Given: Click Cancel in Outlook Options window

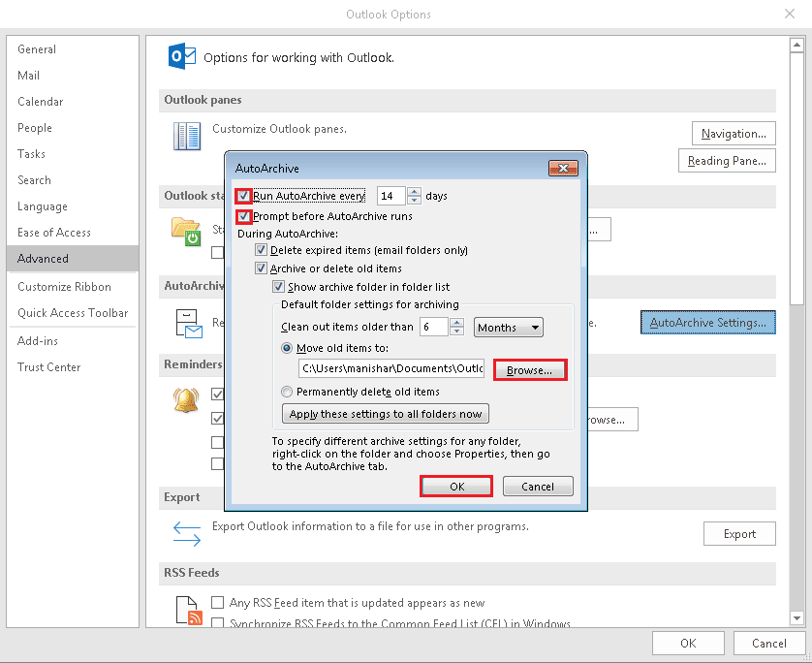Looking at the screenshot, I should (x=769, y=644).
